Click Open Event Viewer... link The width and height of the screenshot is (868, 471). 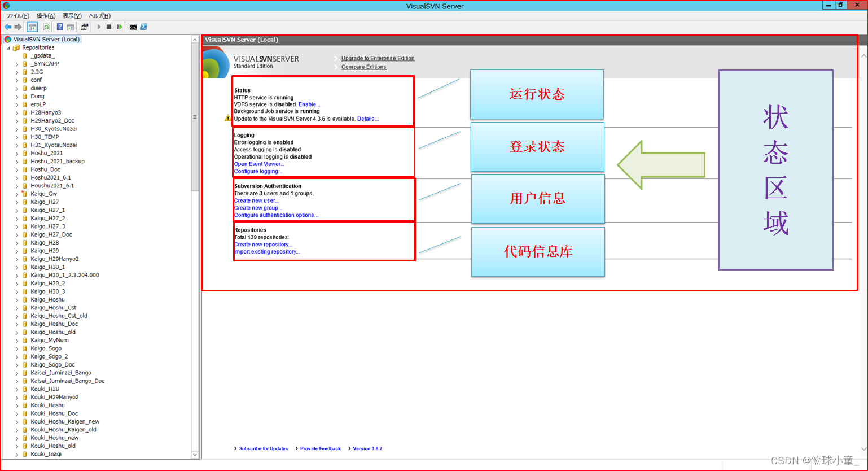point(259,164)
